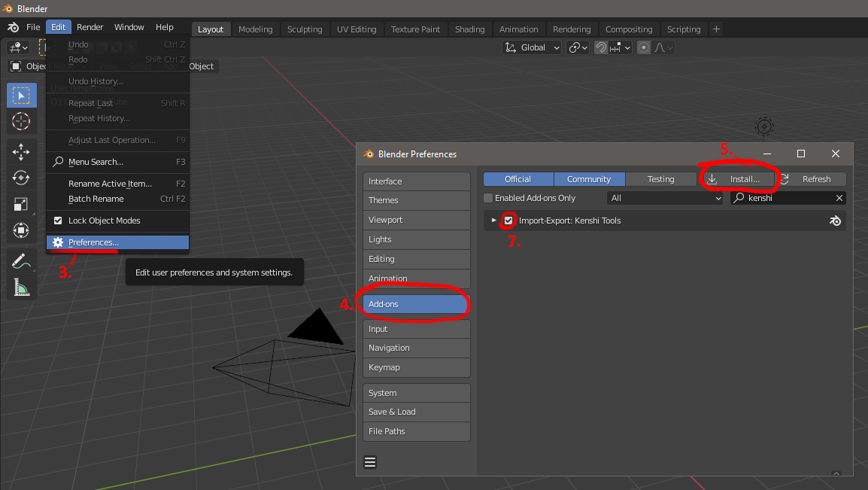Viewport: 868px width, 490px height.
Task: Open the editor type selector icon
Action: (x=18, y=47)
